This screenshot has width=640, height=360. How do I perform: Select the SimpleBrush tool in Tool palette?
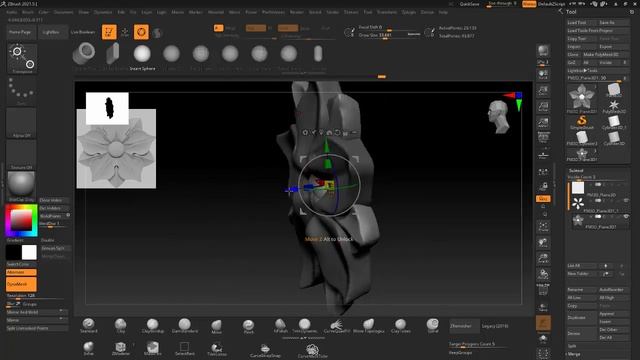[582, 122]
